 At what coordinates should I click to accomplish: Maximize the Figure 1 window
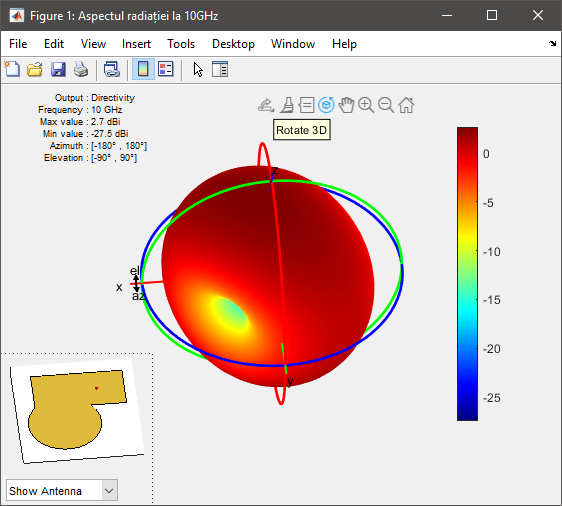click(x=492, y=15)
